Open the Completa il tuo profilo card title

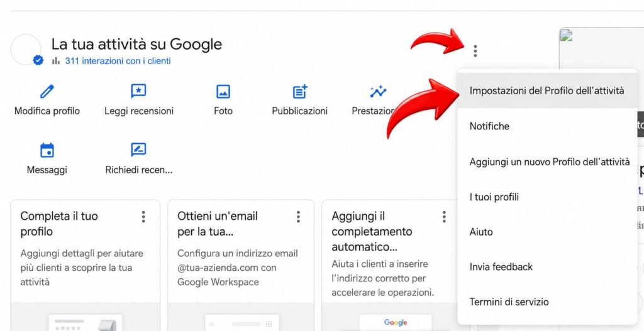59,224
